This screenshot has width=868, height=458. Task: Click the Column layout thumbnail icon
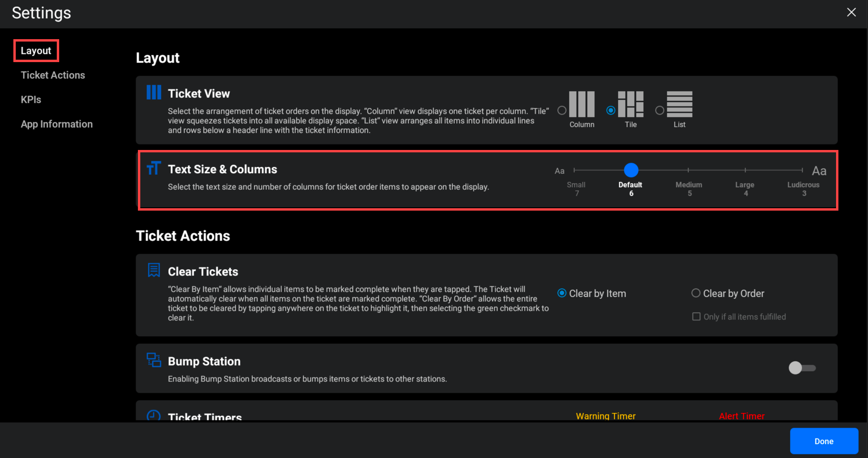[x=582, y=104]
